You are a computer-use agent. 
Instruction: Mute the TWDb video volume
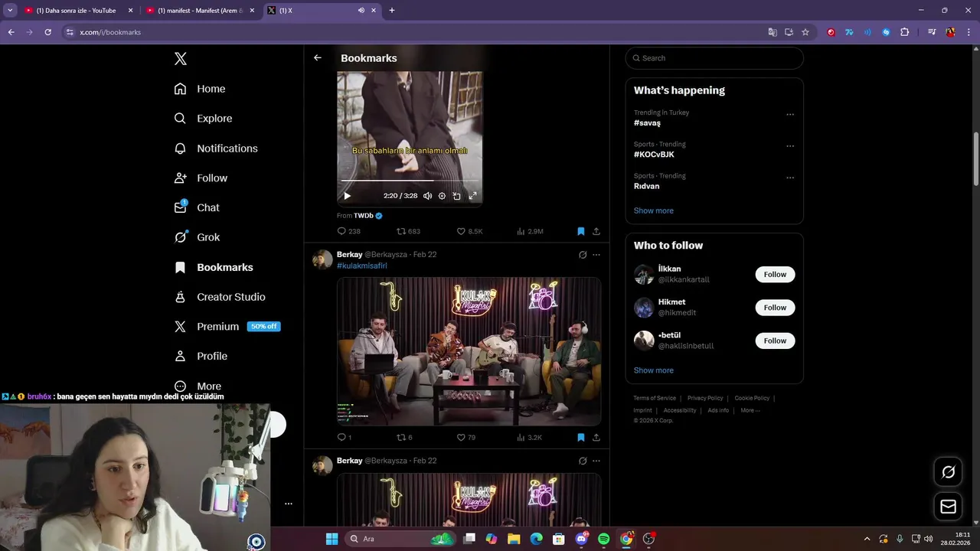click(x=427, y=196)
